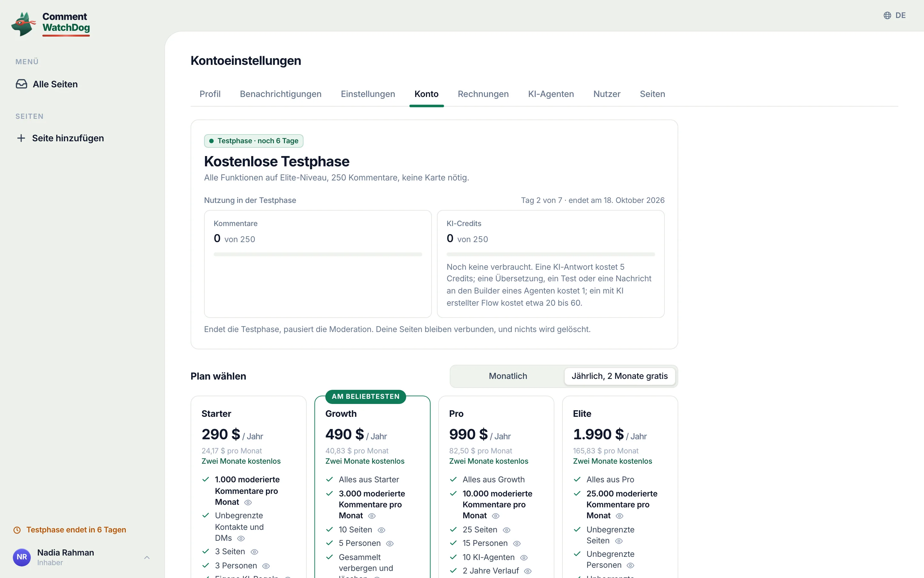Click eye icon next to Starter 3 Seiten

pos(254,552)
